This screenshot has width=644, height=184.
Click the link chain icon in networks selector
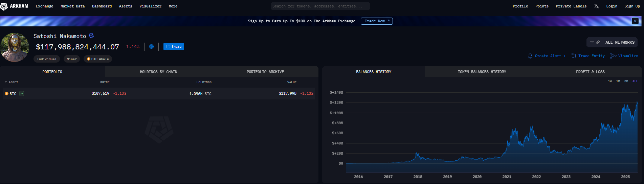(598, 42)
